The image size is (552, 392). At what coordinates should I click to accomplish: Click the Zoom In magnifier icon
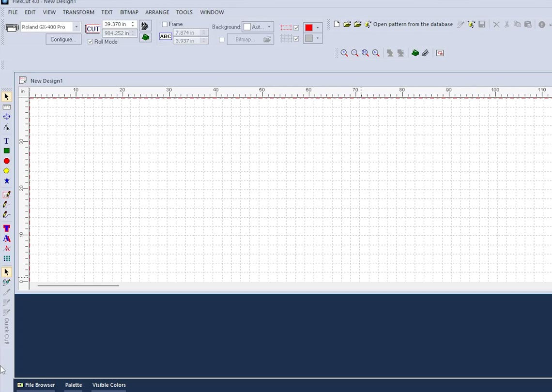click(344, 53)
